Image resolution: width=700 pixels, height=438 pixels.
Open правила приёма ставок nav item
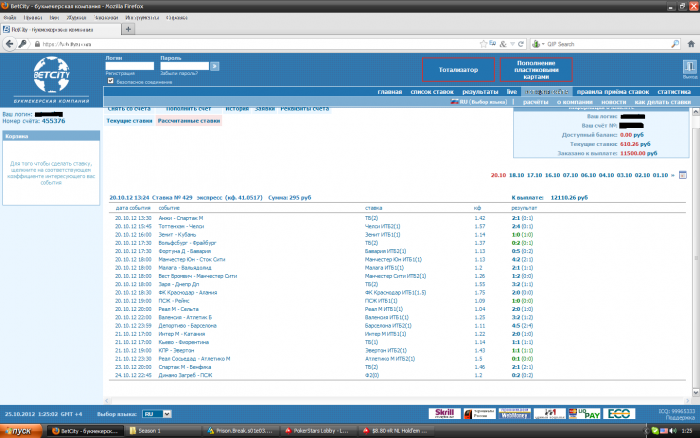612,92
